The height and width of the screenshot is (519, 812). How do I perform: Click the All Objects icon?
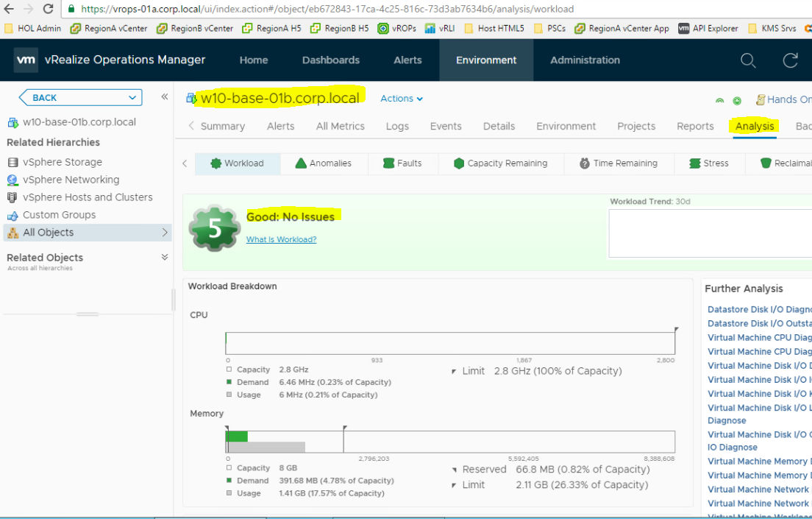13,233
